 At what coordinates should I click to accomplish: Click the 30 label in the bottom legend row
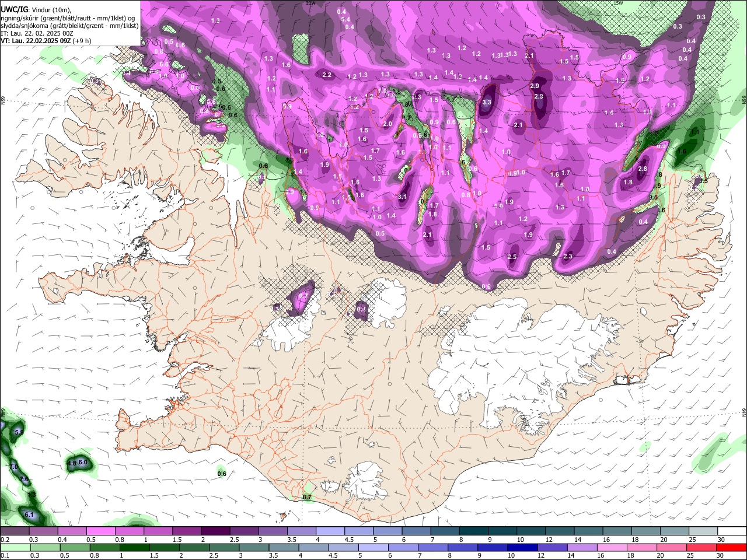(720, 555)
